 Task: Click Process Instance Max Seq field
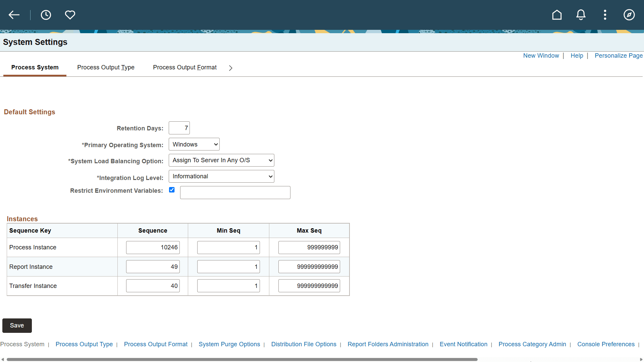click(x=309, y=247)
